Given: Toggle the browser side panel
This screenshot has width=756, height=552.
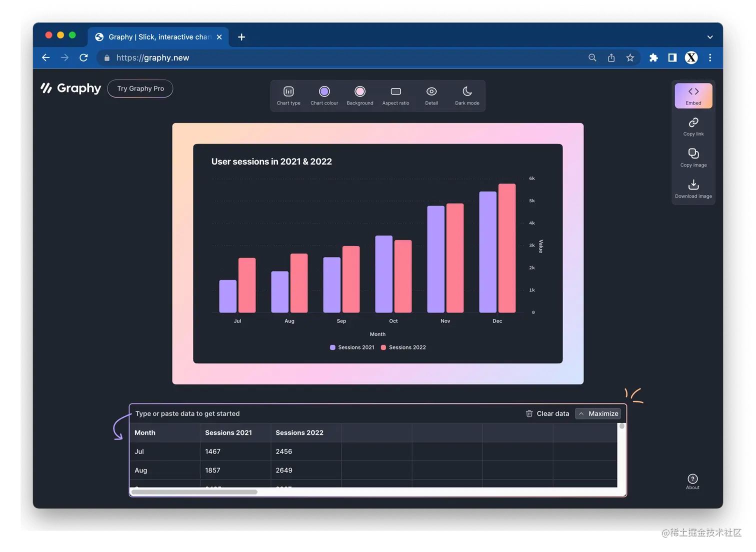Looking at the screenshot, I should point(672,57).
